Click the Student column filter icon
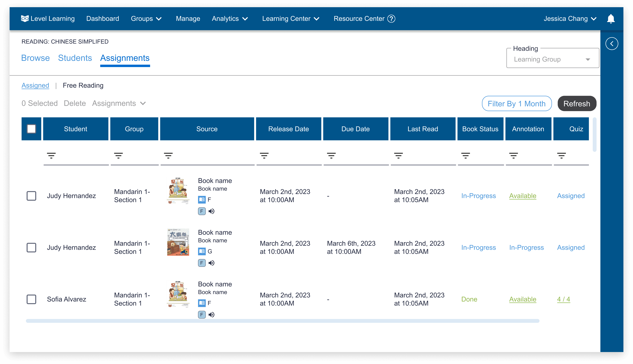The width and height of the screenshot is (633, 364). click(x=51, y=156)
